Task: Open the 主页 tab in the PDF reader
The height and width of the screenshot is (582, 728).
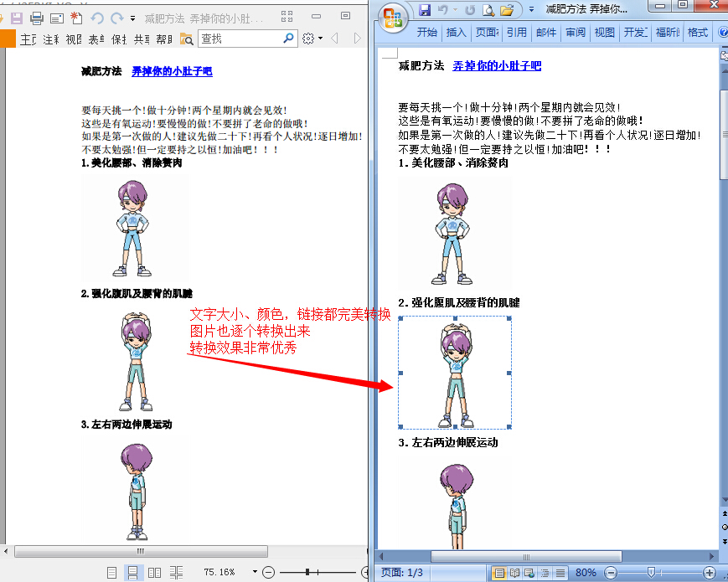Action: pyautogui.click(x=28, y=39)
